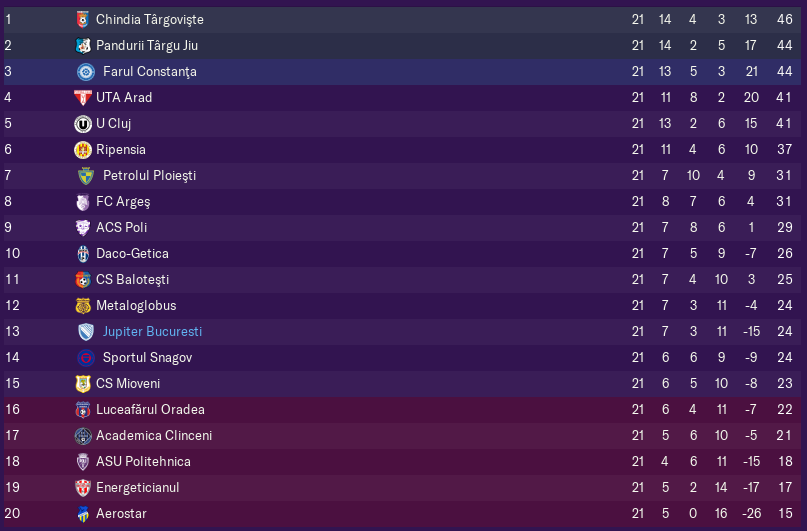
Task: Select CS Balotești team name
Action: point(132,279)
